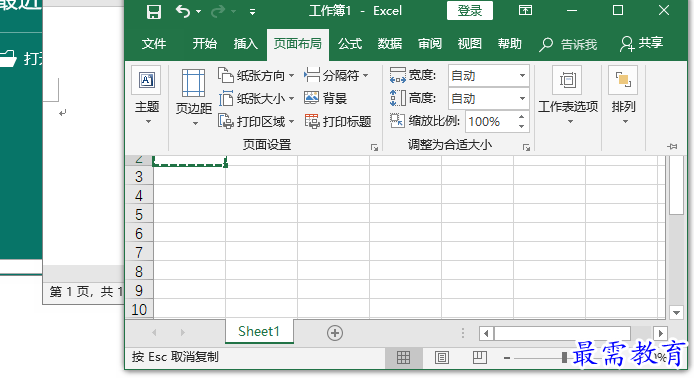Click the zoom slider handle

pos(564,358)
